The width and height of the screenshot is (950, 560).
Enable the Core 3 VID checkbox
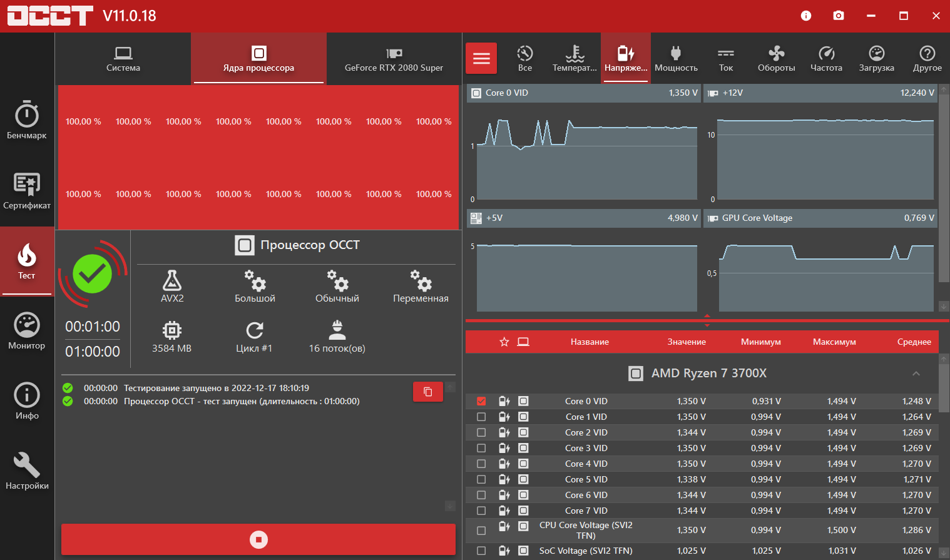(481, 448)
